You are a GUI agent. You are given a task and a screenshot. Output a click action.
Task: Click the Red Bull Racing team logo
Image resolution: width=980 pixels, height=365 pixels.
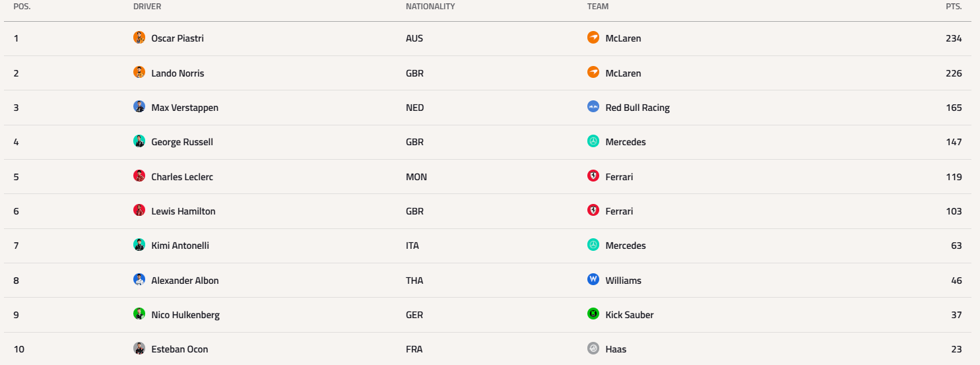[593, 107]
